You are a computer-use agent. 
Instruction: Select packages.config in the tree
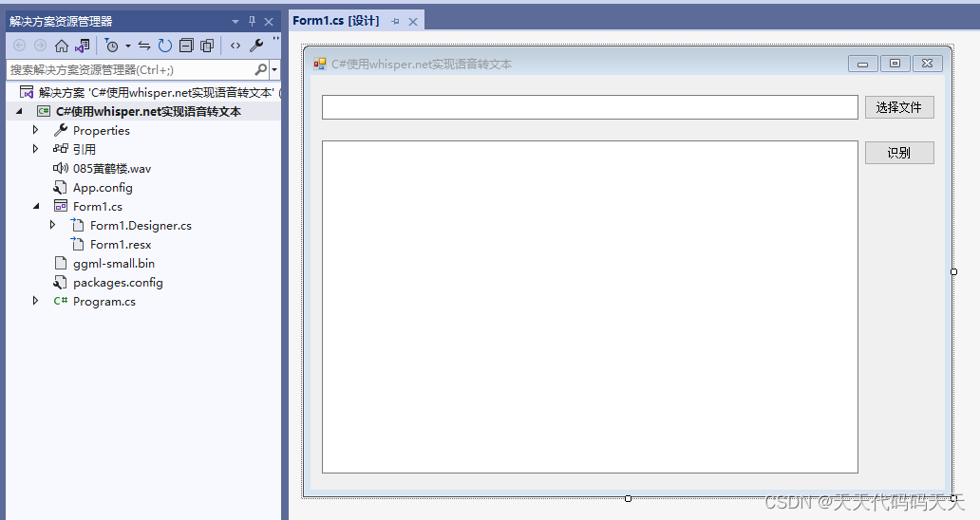pyautogui.click(x=118, y=283)
